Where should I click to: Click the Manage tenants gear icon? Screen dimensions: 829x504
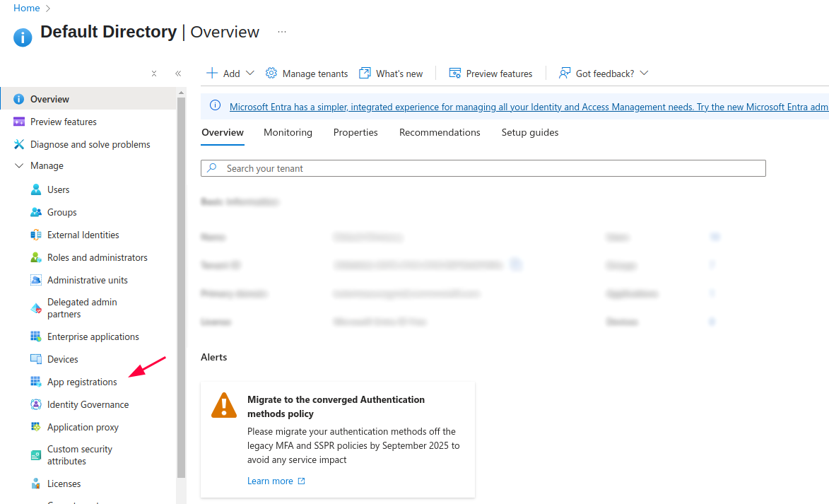click(271, 74)
